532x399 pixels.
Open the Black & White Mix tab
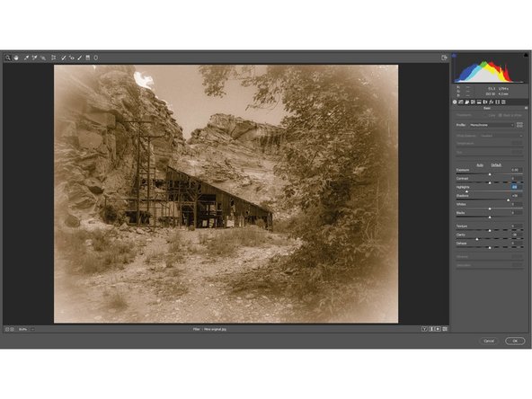(473, 102)
